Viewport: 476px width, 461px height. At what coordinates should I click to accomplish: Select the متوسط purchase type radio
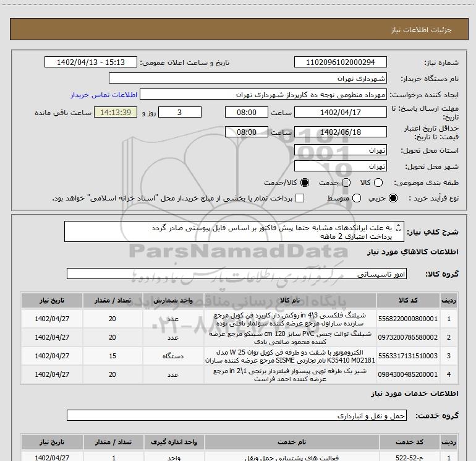coord(357,198)
